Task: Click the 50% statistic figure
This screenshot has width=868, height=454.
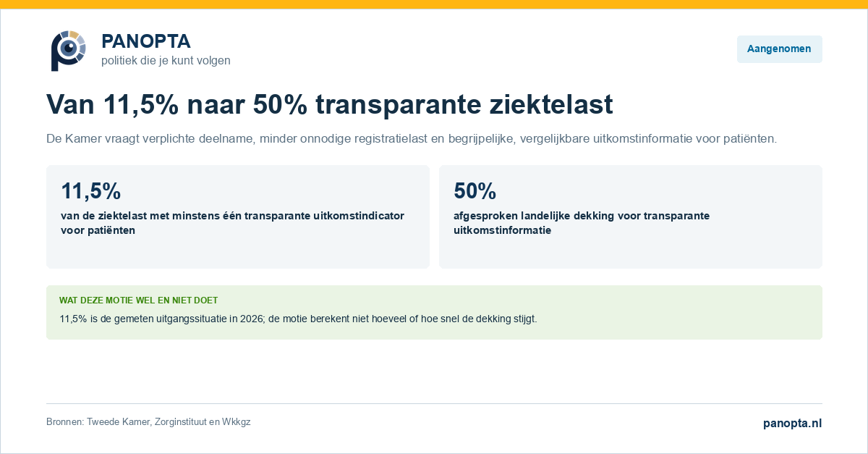Action: pyautogui.click(x=475, y=191)
